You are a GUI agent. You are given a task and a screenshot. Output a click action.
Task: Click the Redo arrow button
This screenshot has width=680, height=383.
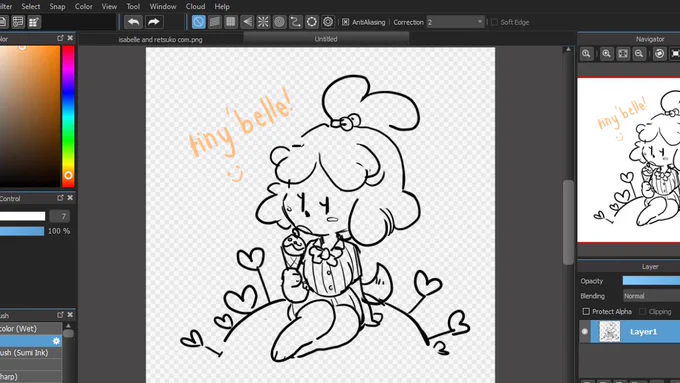(154, 22)
